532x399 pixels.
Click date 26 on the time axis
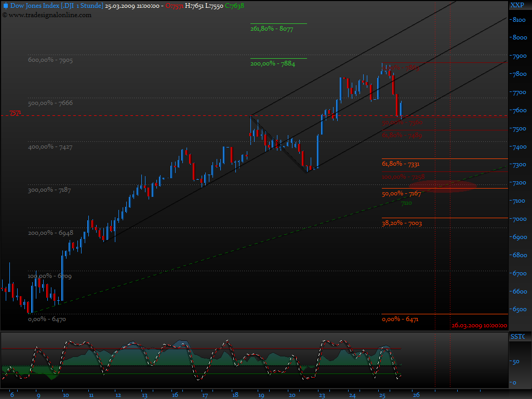point(416,395)
